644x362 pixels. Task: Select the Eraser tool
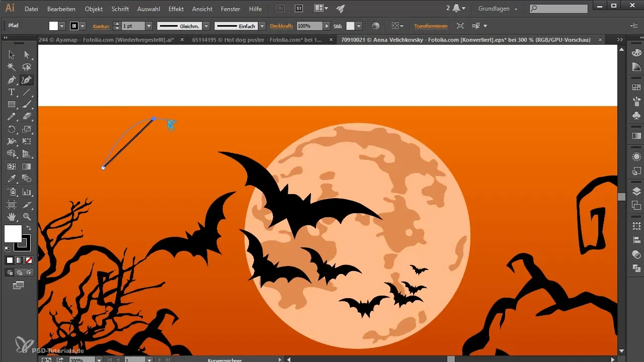(x=27, y=117)
